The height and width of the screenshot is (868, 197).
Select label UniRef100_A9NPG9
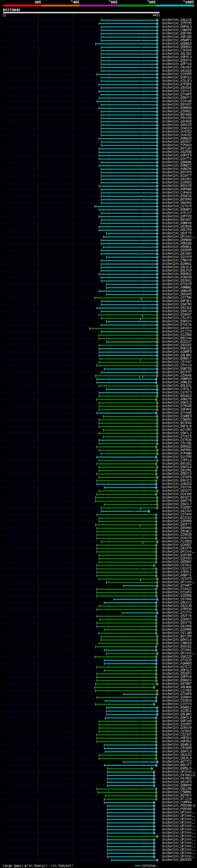point(177,379)
